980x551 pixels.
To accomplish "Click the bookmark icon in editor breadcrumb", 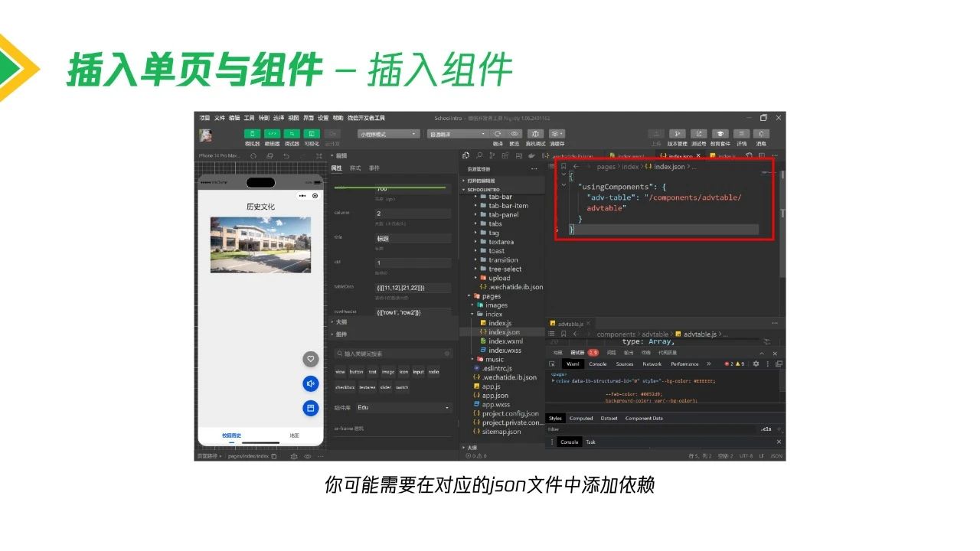I will click(x=563, y=166).
